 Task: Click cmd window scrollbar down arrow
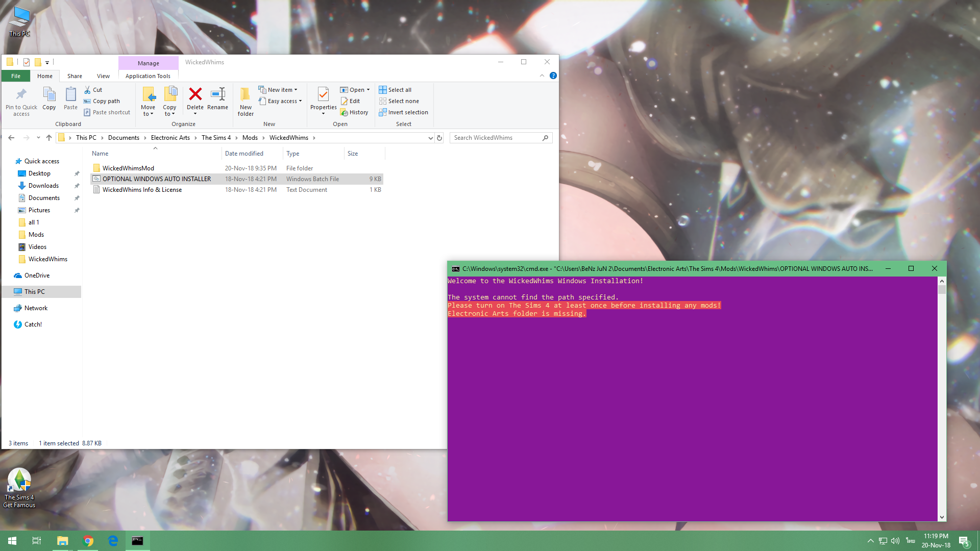point(942,517)
